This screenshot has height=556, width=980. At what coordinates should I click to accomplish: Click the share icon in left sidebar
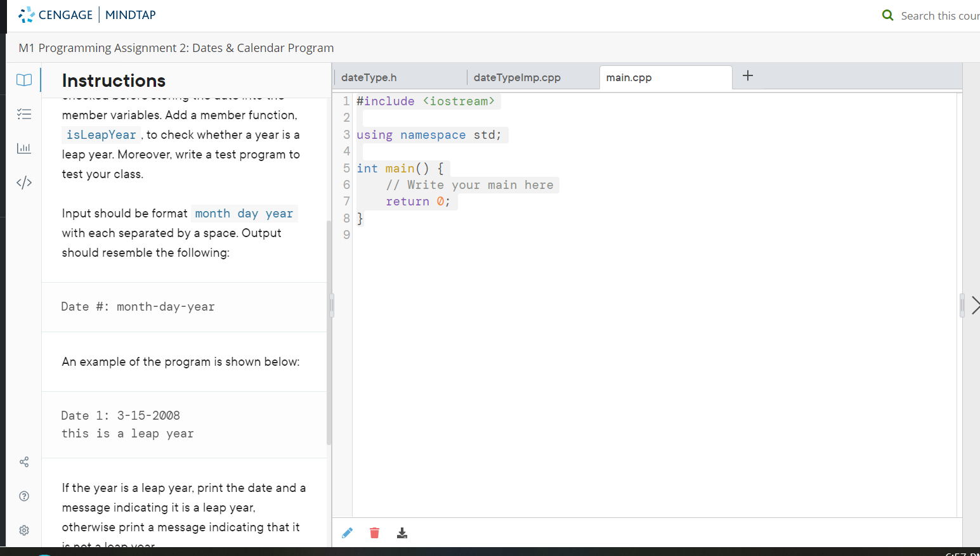click(24, 462)
